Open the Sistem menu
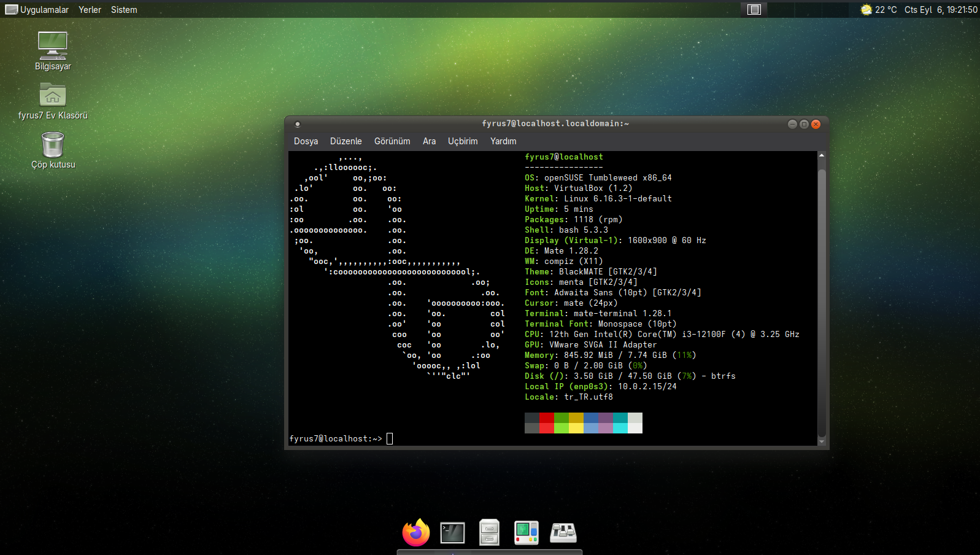 (124, 9)
